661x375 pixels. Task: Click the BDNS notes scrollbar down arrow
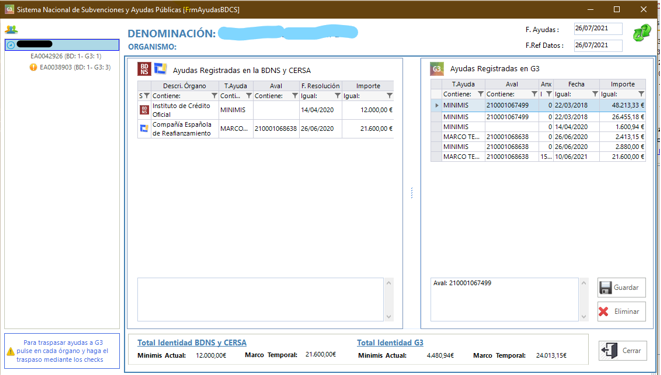tap(389, 316)
